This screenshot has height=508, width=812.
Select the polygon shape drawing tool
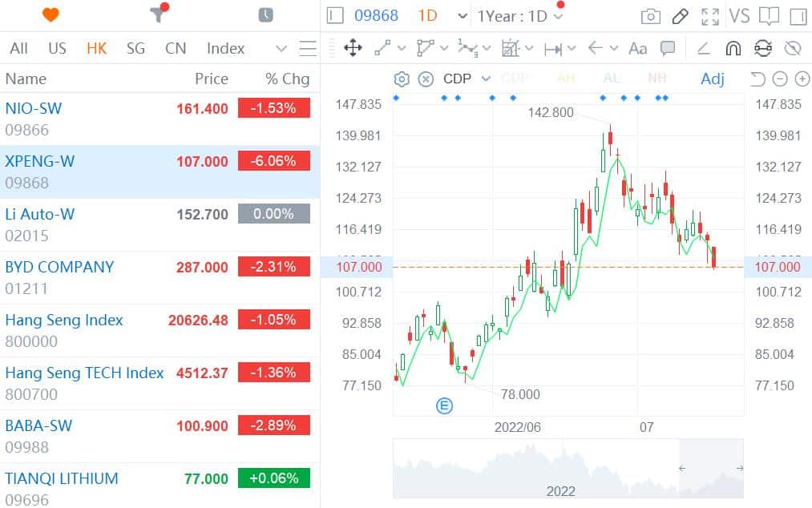425,48
